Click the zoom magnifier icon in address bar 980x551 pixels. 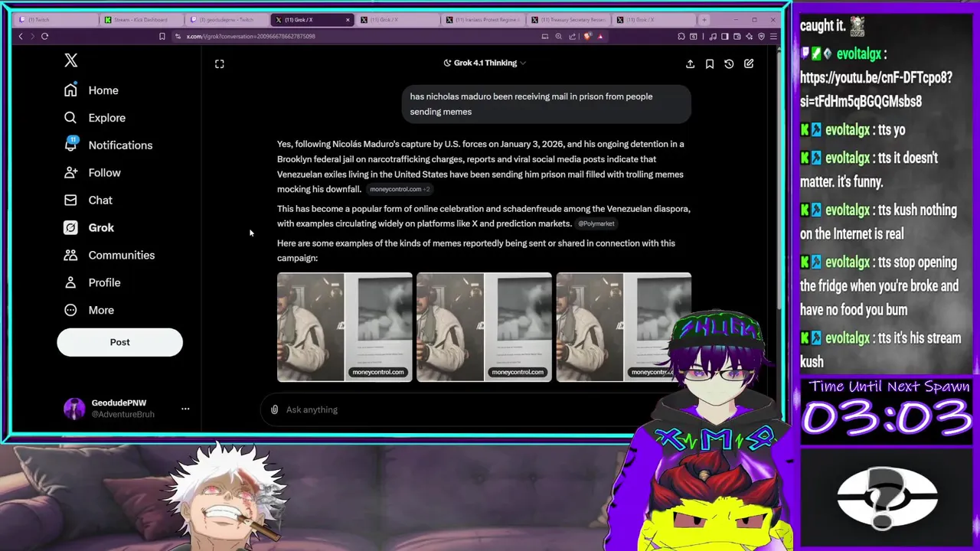pyautogui.click(x=558, y=36)
